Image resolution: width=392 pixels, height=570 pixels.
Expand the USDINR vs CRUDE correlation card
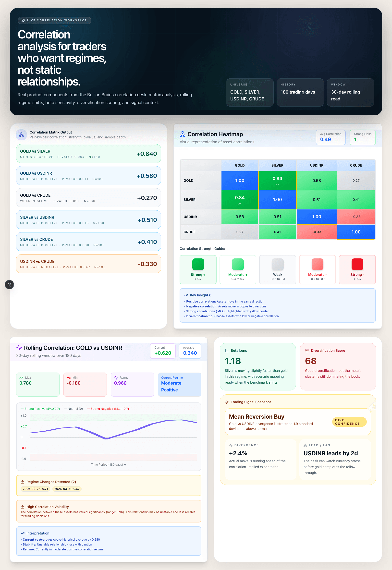pyautogui.click(x=88, y=264)
